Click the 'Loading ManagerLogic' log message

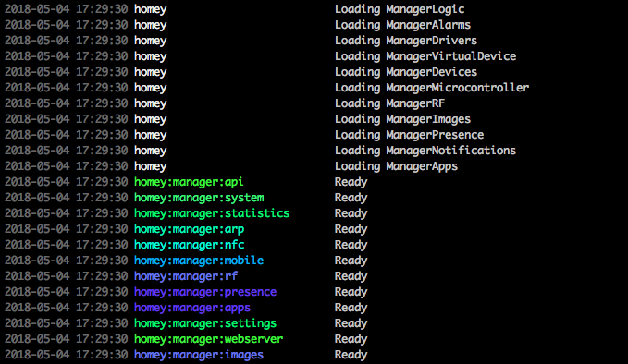pos(400,9)
